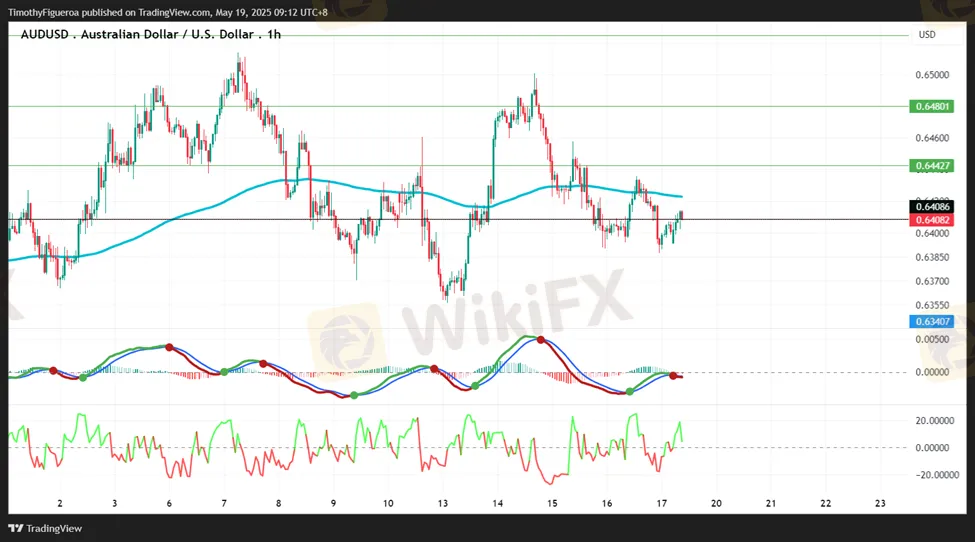
Task: Open the USD currency selector
Action: coord(926,35)
